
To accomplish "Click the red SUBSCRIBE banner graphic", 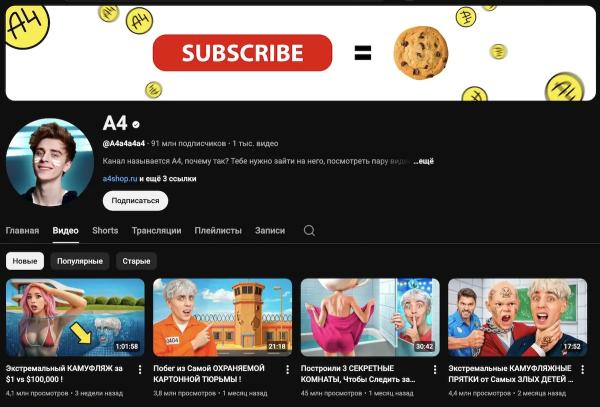I will (242, 53).
